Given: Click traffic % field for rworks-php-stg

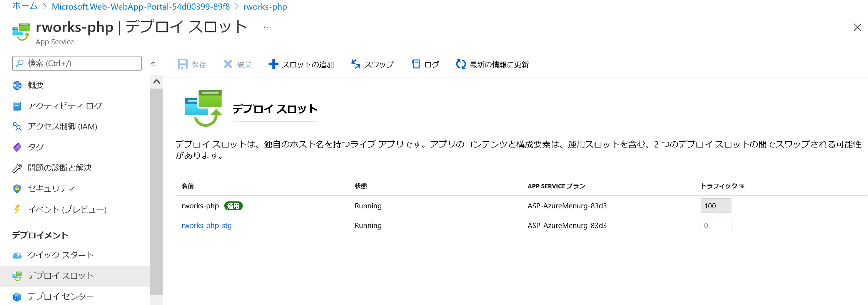Looking at the screenshot, I should [x=716, y=225].
